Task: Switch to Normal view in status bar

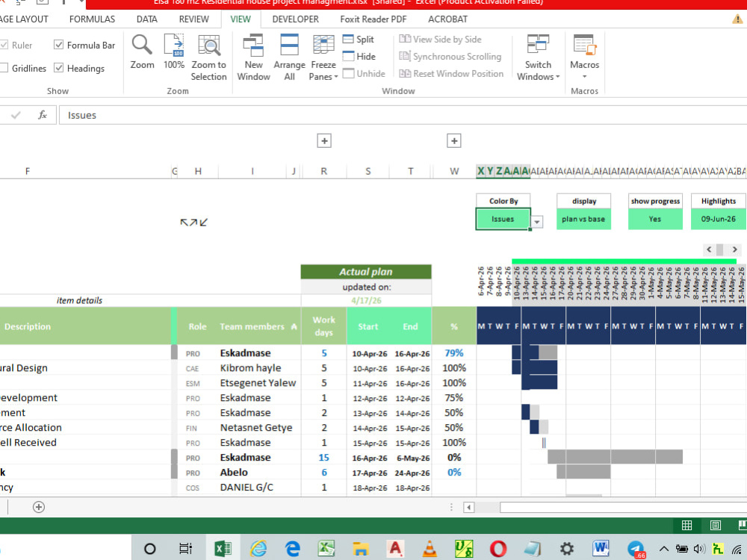Action: (686, 525)
